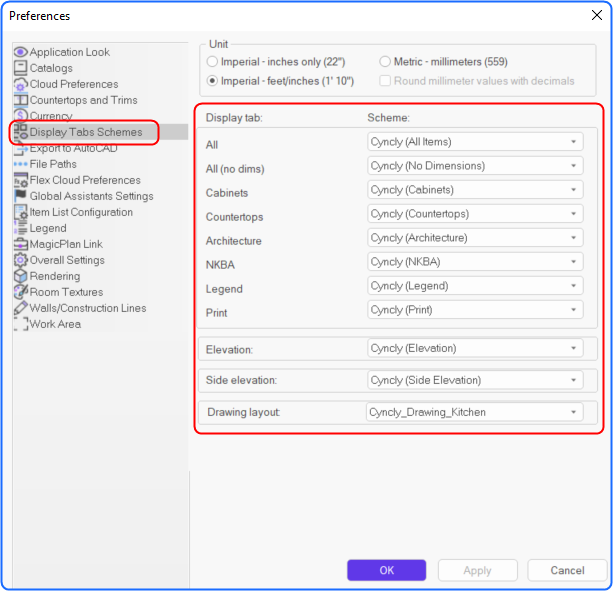Open the Drawing layout dropdown
This screenshot has height=591, width=613.
[474, 412]
